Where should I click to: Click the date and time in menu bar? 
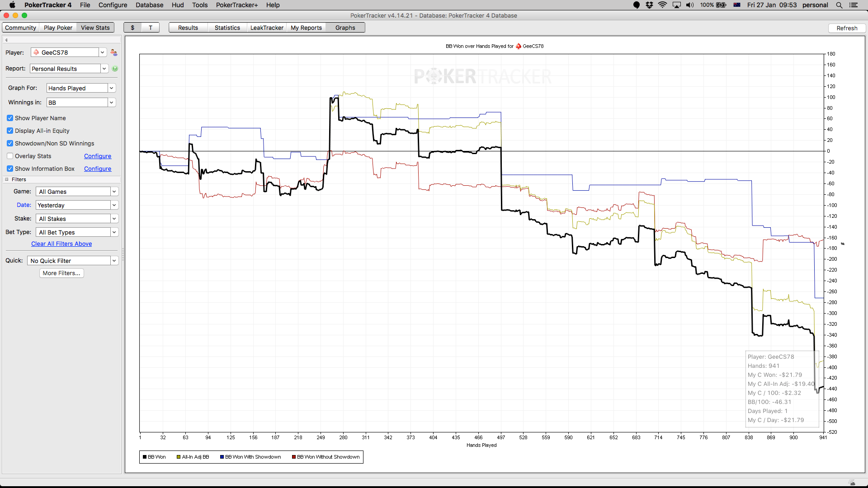(x=772, y=5)
